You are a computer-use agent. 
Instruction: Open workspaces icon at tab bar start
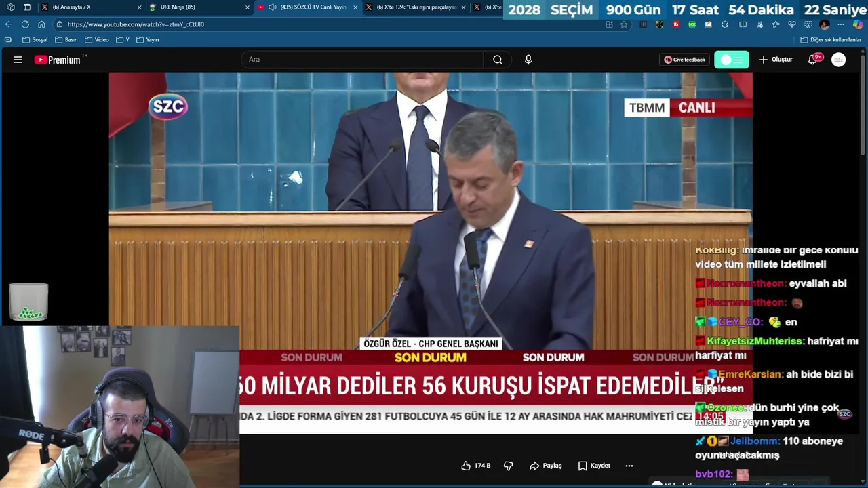click(x=10, y=7)
